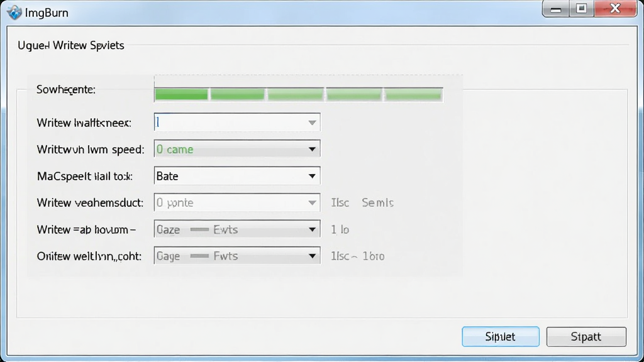
Task: Click the 'Writew veahemsduct:' label
Action: 90,203
